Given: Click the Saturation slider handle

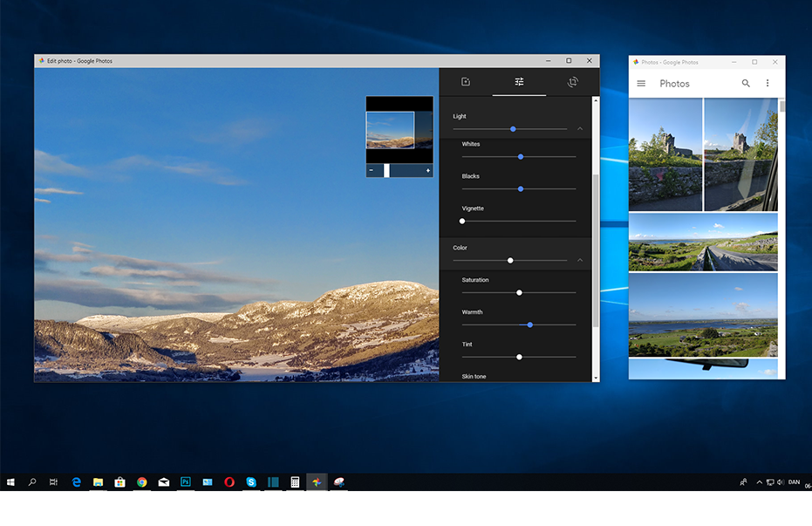Looking at the screenshot, I should click(519, 292).
